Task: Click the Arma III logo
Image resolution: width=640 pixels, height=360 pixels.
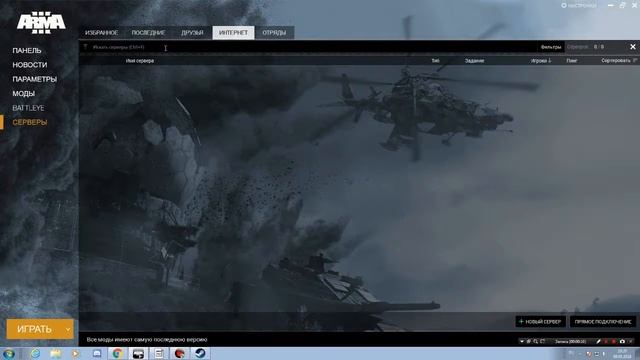Action: pos(41,22)
